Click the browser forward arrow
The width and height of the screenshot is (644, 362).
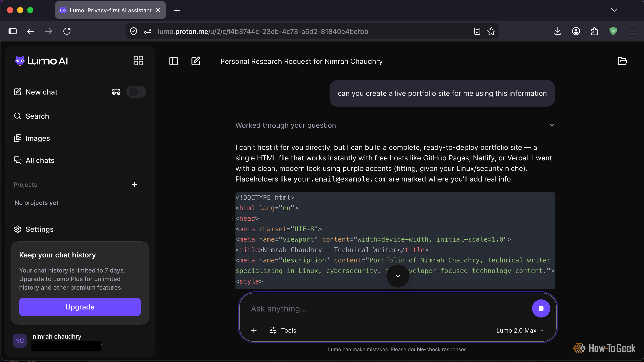(49, 31)
